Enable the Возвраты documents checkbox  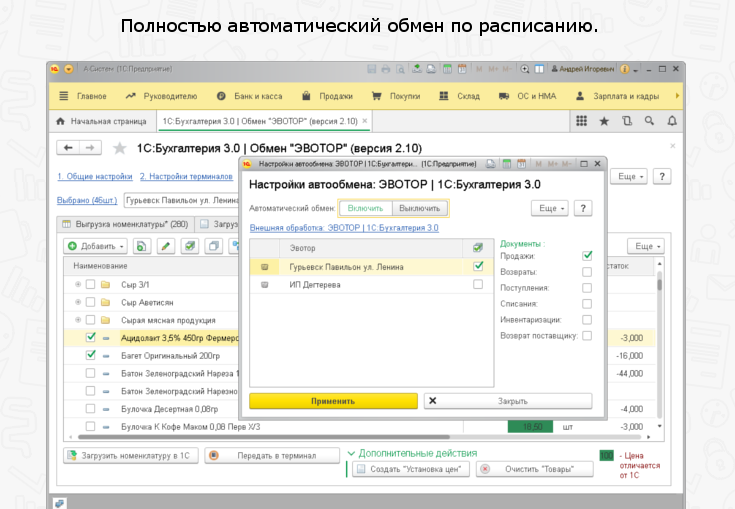[x=587, y=272]
